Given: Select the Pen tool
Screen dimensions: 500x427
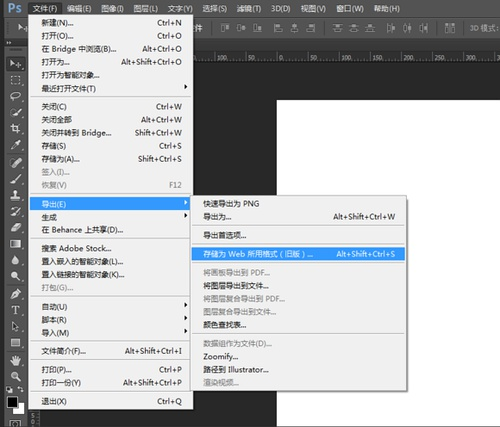Looking at the screenshot, I should [x=15, y=294].
